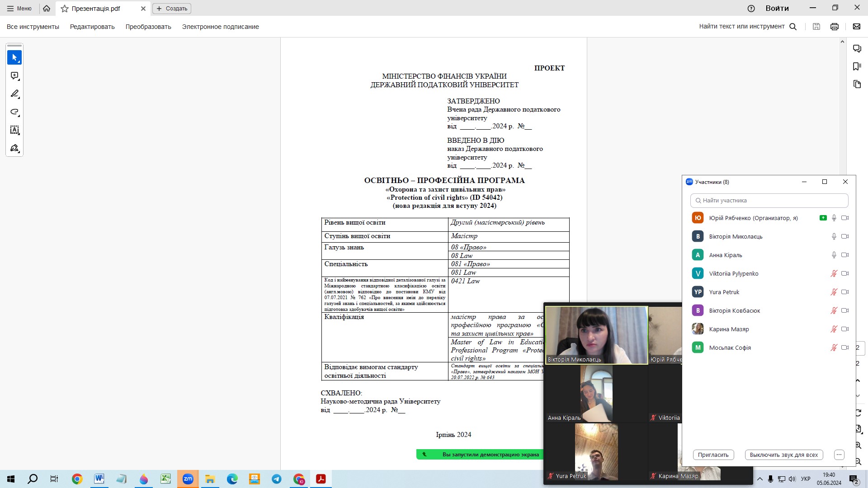868x488 pixels.
Task: Close the Презентація.pdf tab
Action: pyautogui.click(x=143, y=9)
